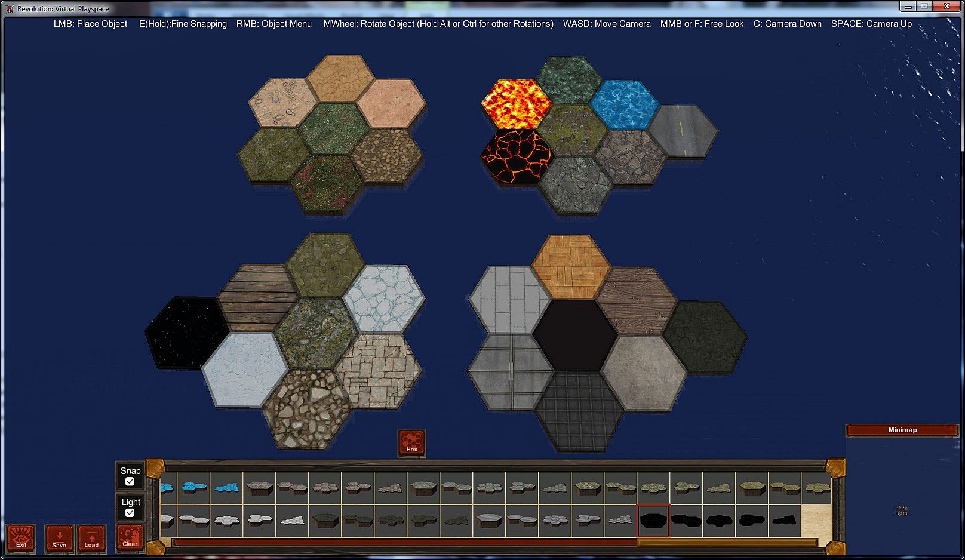The width and height of the screenshot is (965, 560).
Task: Click the 'MMB or F: Free Look' hint
Action: click(702, 24)
